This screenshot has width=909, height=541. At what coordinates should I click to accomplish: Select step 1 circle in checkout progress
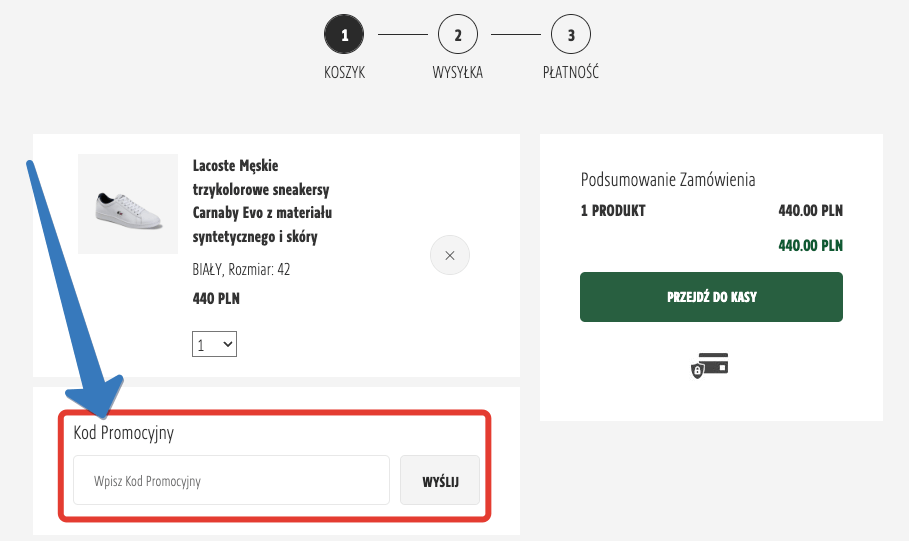click(x=344, y=37)
